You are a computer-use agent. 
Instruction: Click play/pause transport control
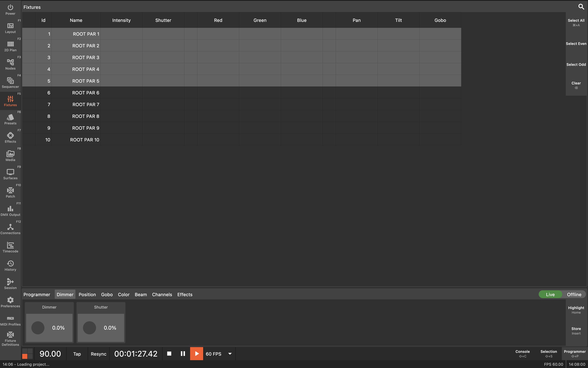tap(196, 354)
